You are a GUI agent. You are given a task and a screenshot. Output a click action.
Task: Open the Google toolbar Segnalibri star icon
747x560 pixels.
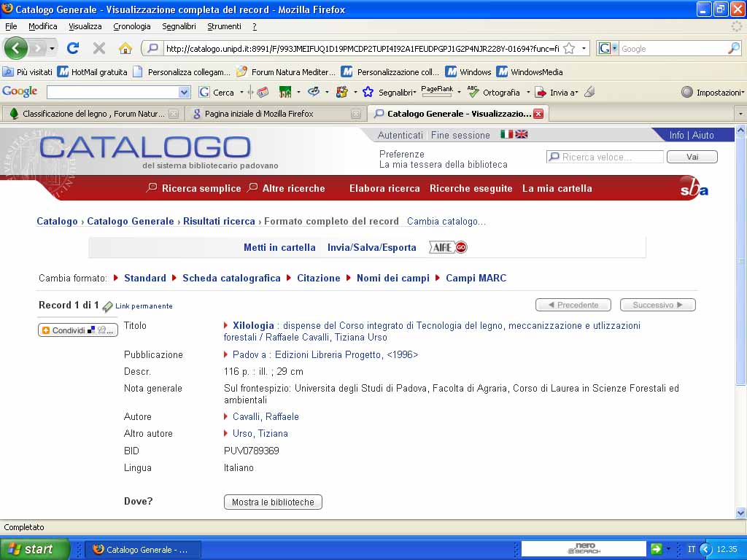coord(368,92)
